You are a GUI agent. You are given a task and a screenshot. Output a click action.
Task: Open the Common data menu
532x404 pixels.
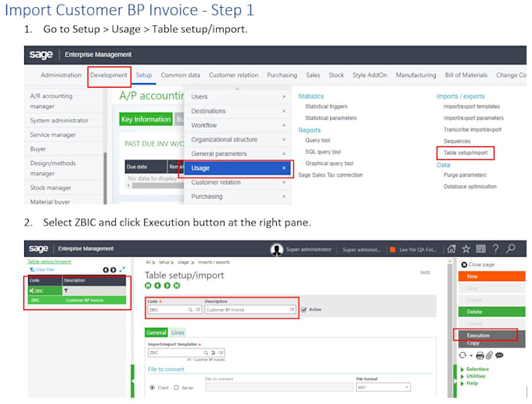(x=180, y=75)
